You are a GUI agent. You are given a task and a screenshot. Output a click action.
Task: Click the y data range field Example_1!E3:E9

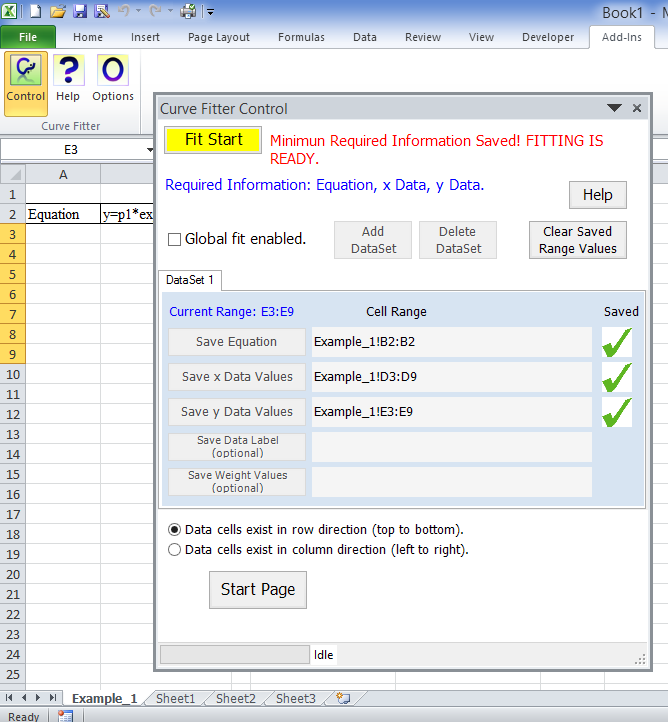(x=452, y=412)
